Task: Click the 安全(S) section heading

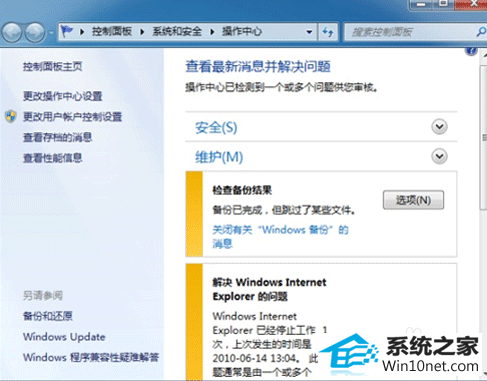Action: [x=216, y=127]
